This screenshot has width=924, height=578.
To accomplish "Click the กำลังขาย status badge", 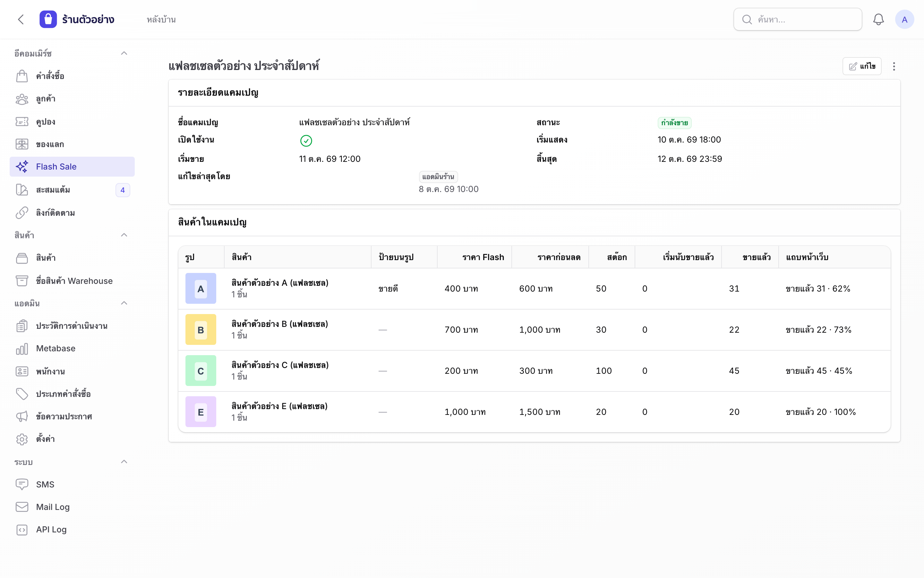I will [x=674, y=123].
